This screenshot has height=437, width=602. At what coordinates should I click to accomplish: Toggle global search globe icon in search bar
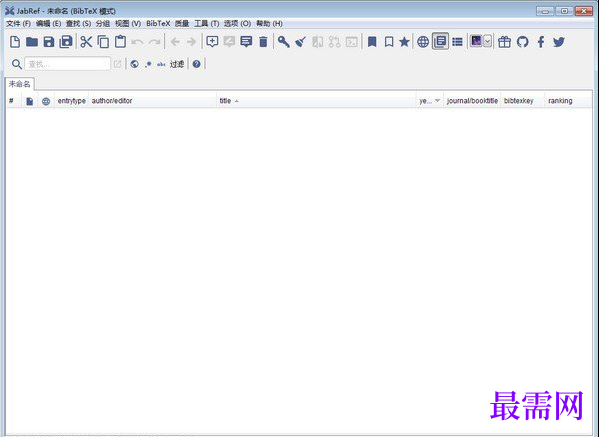(134, 64)
